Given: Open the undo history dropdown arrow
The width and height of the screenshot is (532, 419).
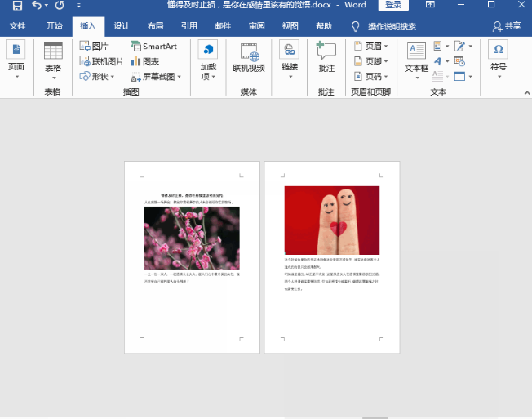Looking at the screenshot, I should pos(47,6).
